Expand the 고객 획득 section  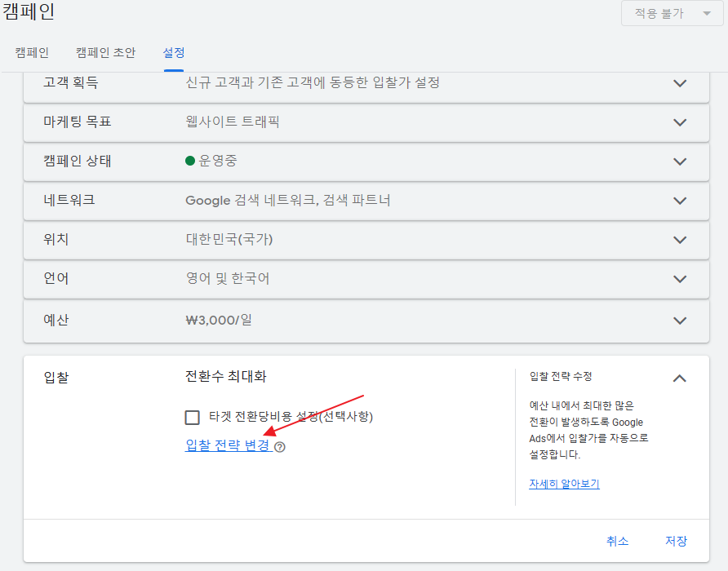point(680,83)
